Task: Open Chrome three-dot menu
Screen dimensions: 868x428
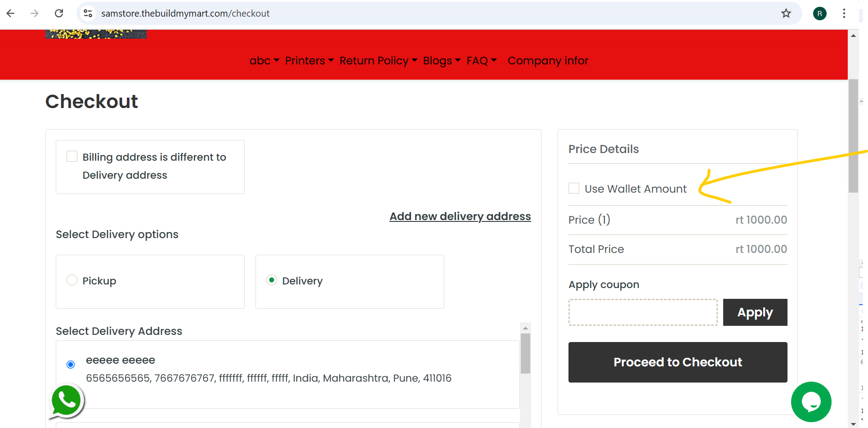Action: (844, 14)
